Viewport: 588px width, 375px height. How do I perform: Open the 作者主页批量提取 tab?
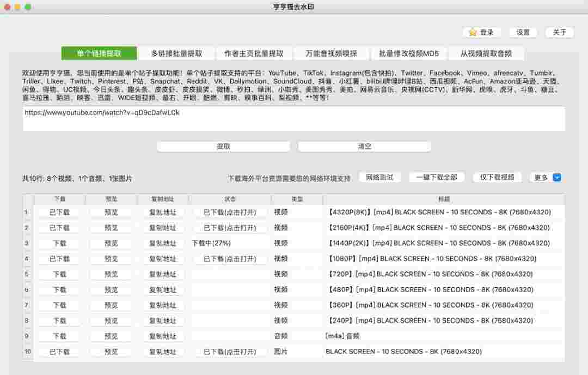[253, 53]
